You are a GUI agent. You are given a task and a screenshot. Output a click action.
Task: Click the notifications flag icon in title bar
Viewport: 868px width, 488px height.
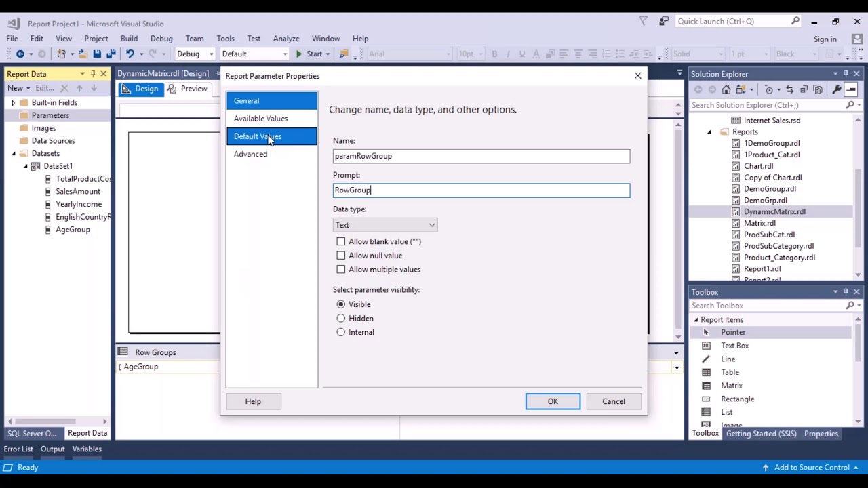click(x=644, y=22)
